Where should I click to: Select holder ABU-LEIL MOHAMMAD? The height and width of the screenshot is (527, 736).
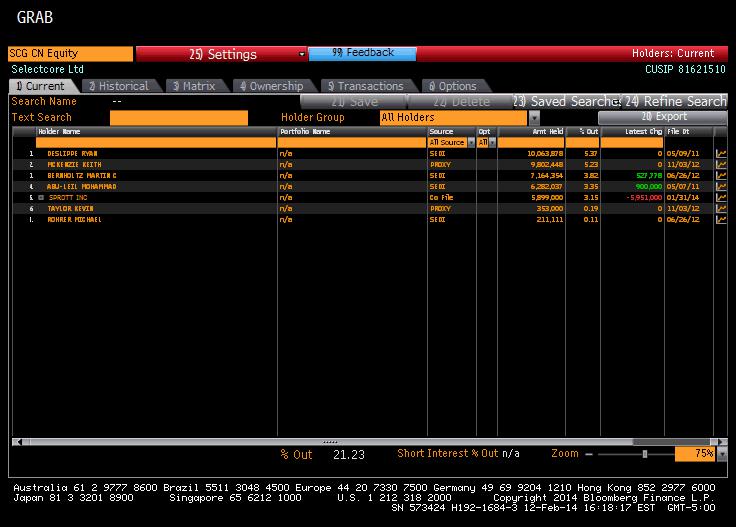(82, 187)
